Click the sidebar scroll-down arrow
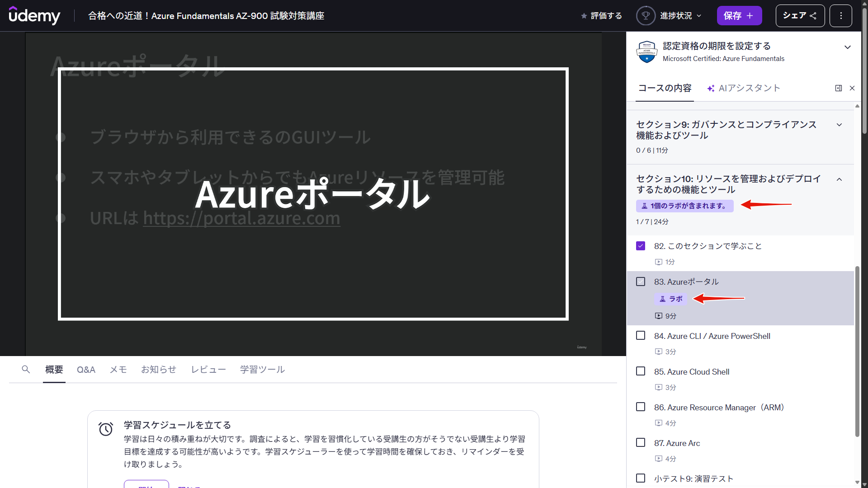This screenshot has height=488, width=868. coord(857,483)
